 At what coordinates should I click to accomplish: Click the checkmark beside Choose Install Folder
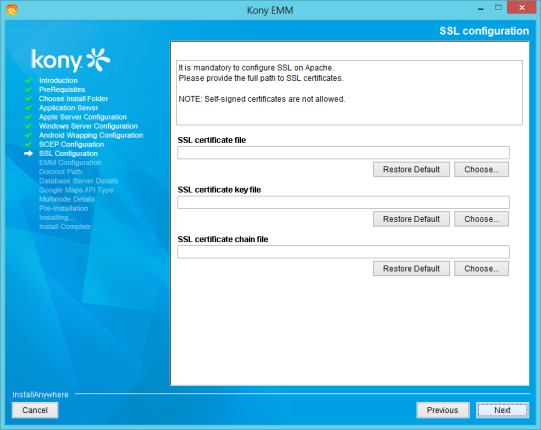(28, 99)
